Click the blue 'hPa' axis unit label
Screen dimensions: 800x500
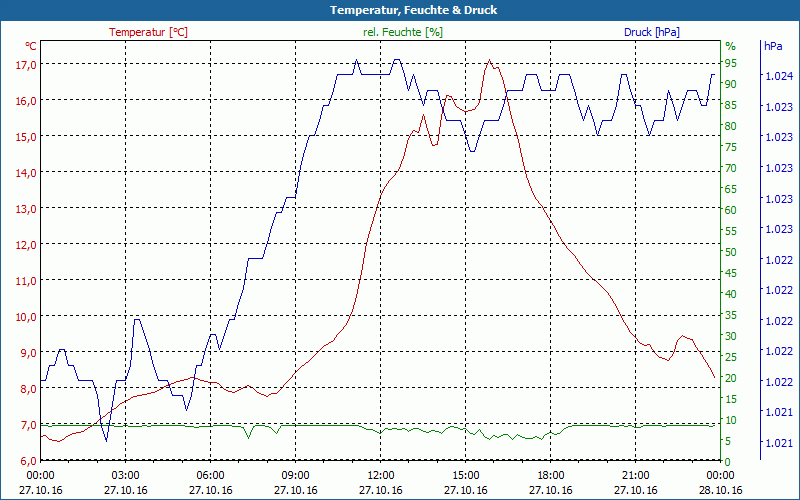773,46
